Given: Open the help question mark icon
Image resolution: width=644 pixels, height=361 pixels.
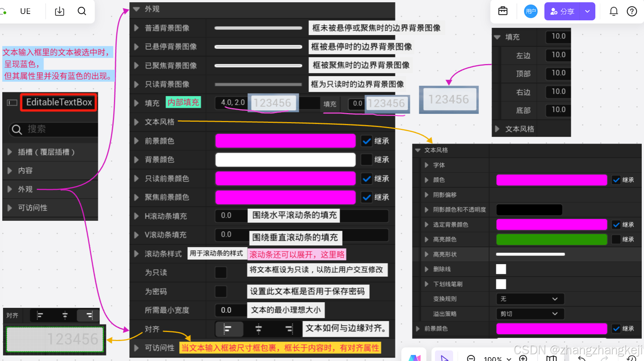Looking at the screenshot, I should pos(632,11).
